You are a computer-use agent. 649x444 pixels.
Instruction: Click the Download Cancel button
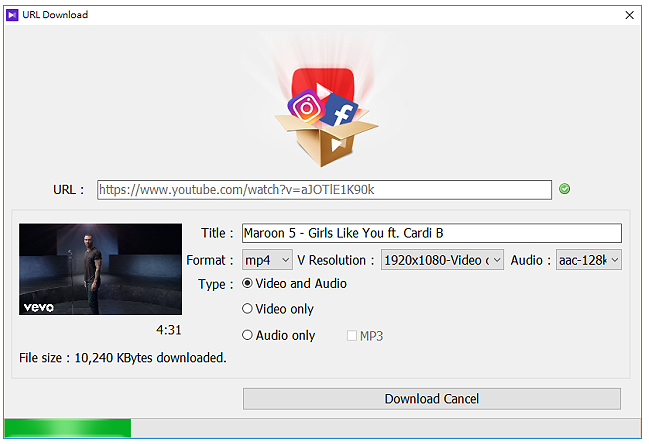click(x=434, y=401)
